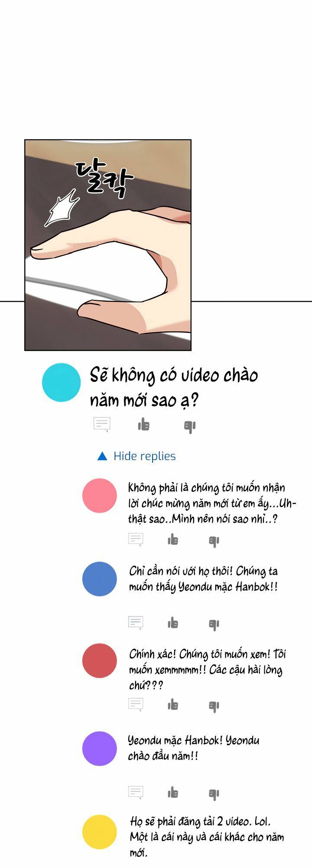Image resolution: width=312 pixels, height=868 pixels.
Task: Dislike the blue avatar Hanbok reply
Action: 214,624
